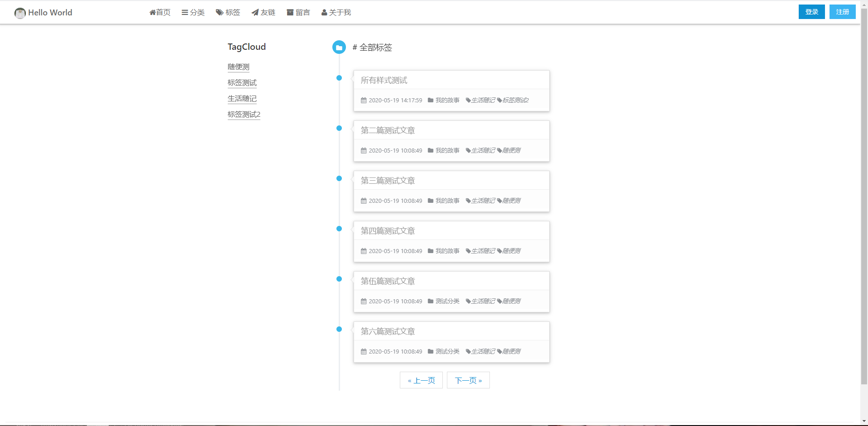Screen dimensions: 868x426
Task: Open the 分类 categories menu item
Action: pos(193,12)
